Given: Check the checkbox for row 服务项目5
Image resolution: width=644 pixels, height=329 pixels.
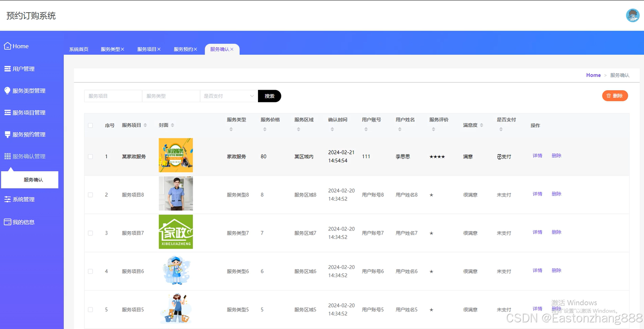Looking at the screenshot, I should [90, 310].
